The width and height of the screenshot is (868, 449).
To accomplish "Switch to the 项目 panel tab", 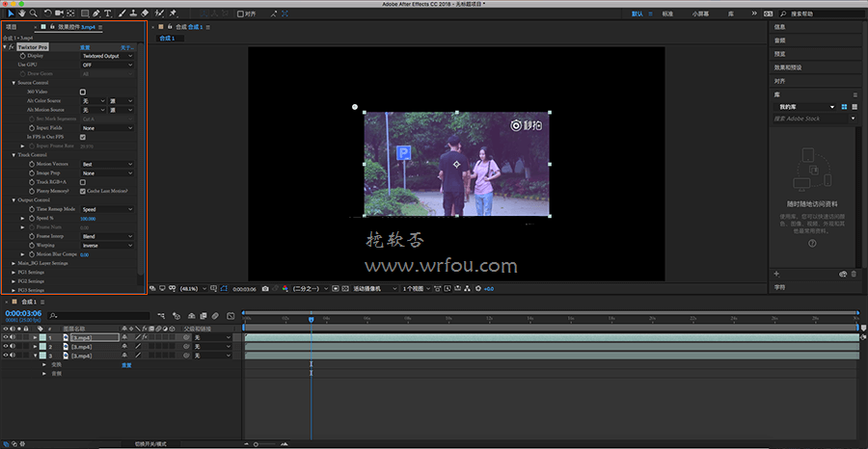I will tap(12, 27).
